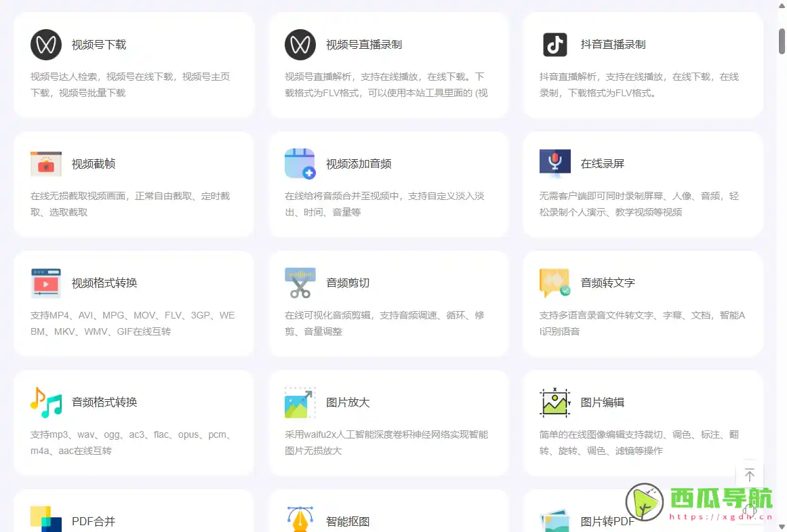
Task: Select the 音频转文字 speech bubble icon
Action: 555,283
